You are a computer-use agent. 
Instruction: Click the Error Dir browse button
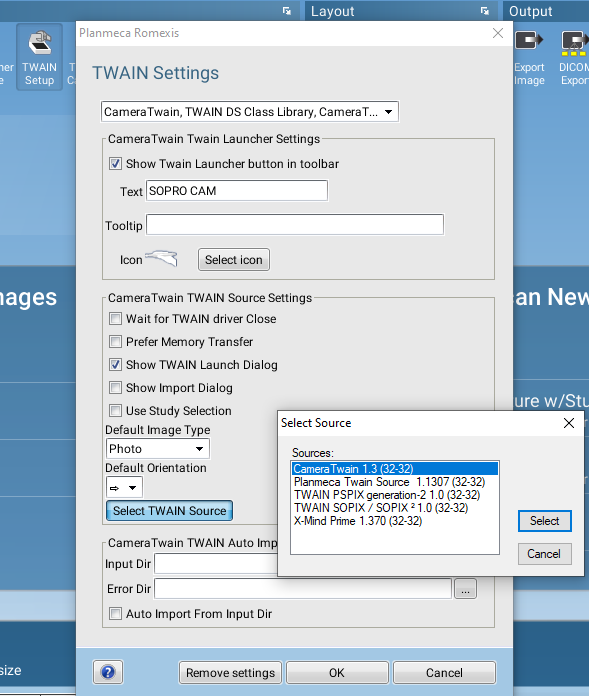click(465, 589)
